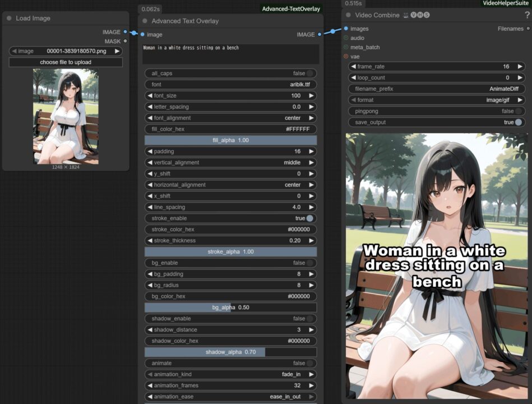
Task: Toggle the save_output switch
Action: pos(519,122)
